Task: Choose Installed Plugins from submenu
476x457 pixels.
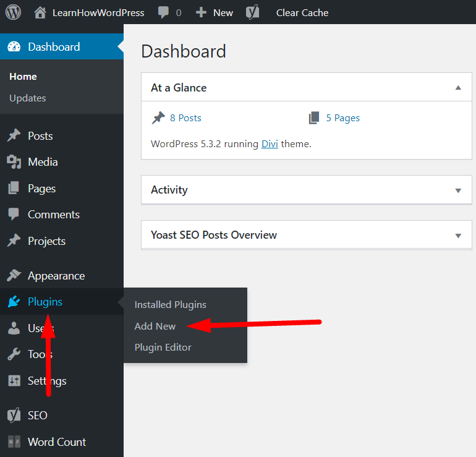Action: (x=170, y=305)
